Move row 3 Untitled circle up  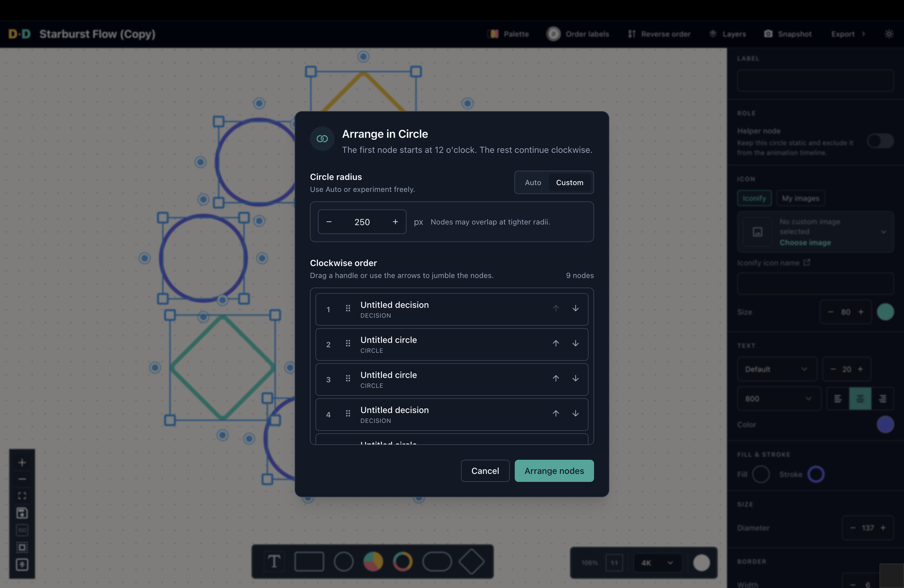tap(556, 378)
